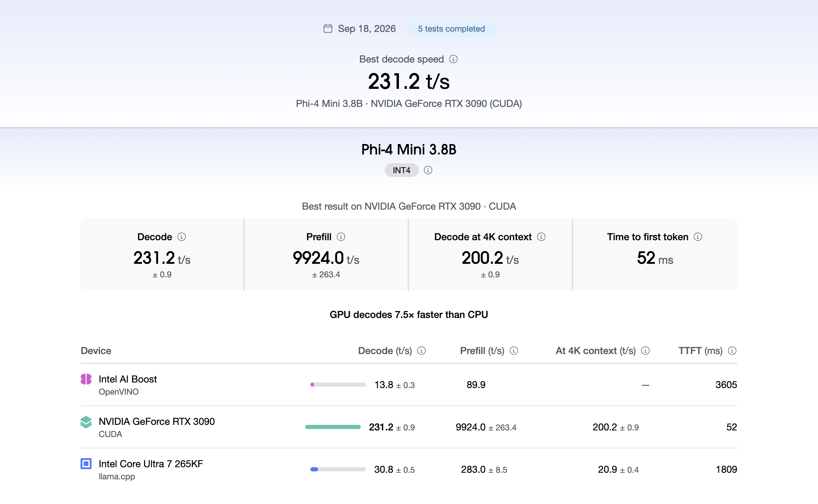This screenshot has height=504, width=818.
Task: Click the TTFT (ms) column header label
Action: click(700, 351)
